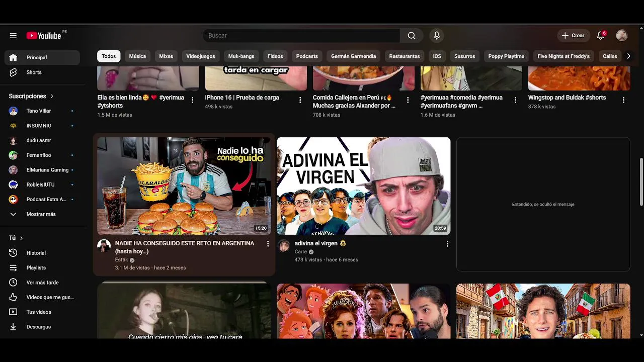Image resolution: width=644 pixels, height=362 pixels.
Task: Start voice search with microphone
Action: click(x=437, y=36)
